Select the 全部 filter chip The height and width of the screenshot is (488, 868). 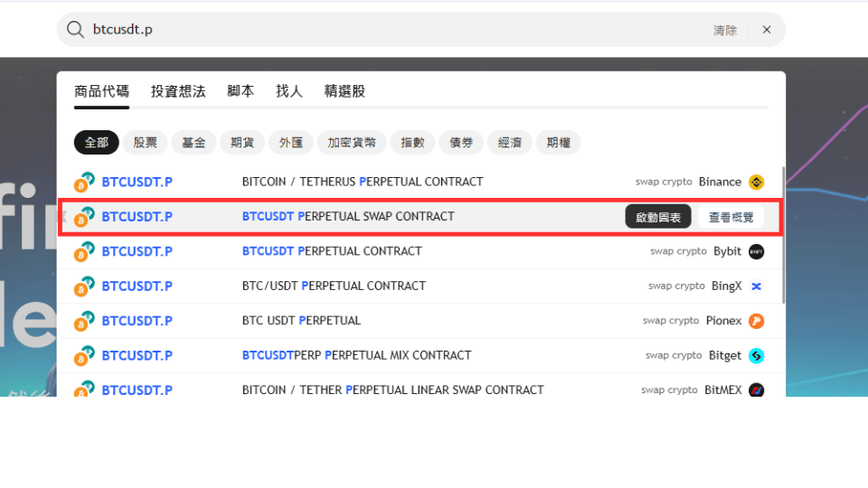tap(97, 143)
